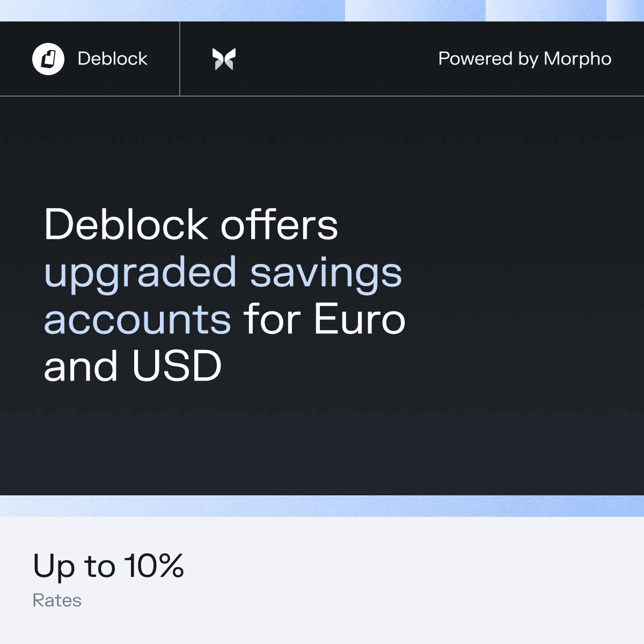Click the "Up to" text
This screenshot has width=644, height=644.
(74, 566)
